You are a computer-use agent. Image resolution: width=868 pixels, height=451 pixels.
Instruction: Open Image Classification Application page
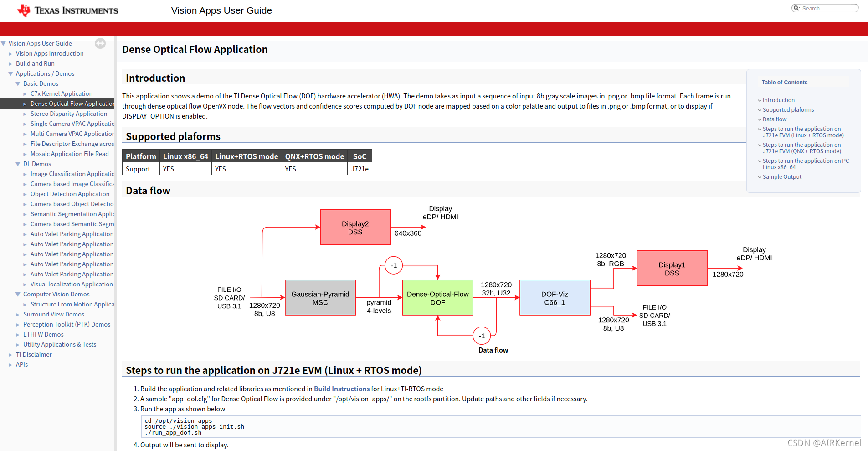tap(72, 174)
